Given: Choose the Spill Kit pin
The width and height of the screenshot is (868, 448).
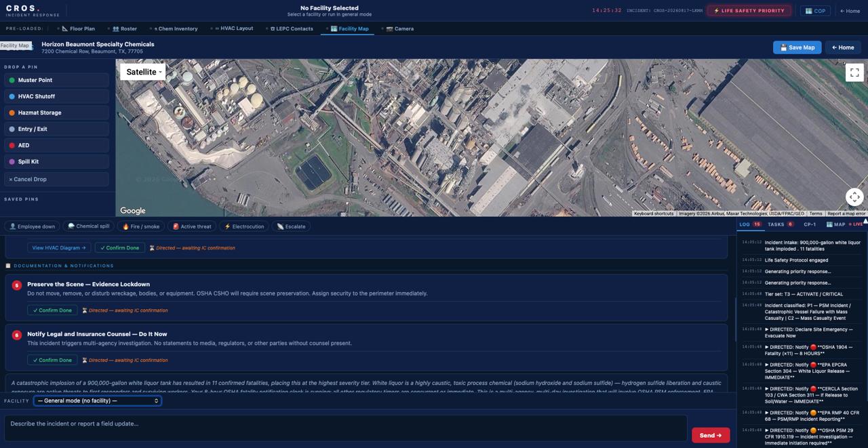Looking at the screenshot, I should click(56, 161).
